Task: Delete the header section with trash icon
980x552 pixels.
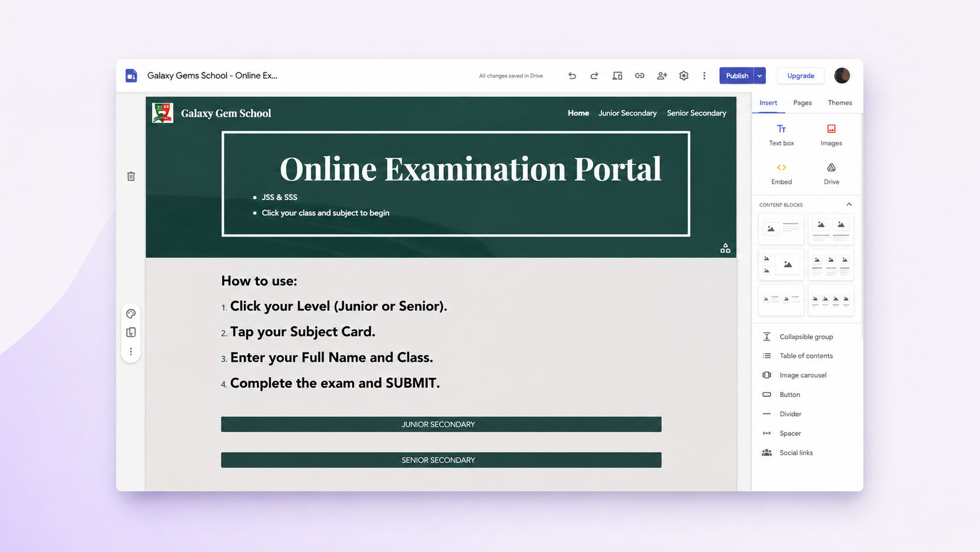Action: pos(131,176)
